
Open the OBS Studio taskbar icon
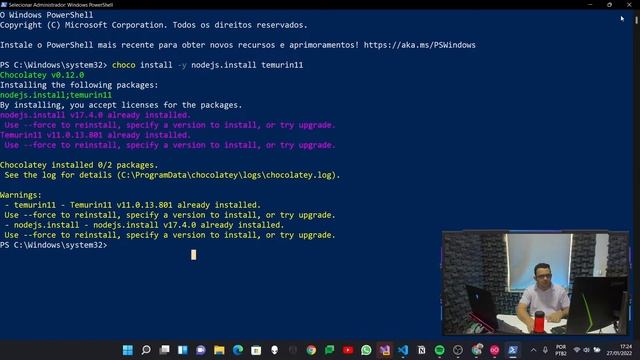pyautogui.click(x=458, y=350)
